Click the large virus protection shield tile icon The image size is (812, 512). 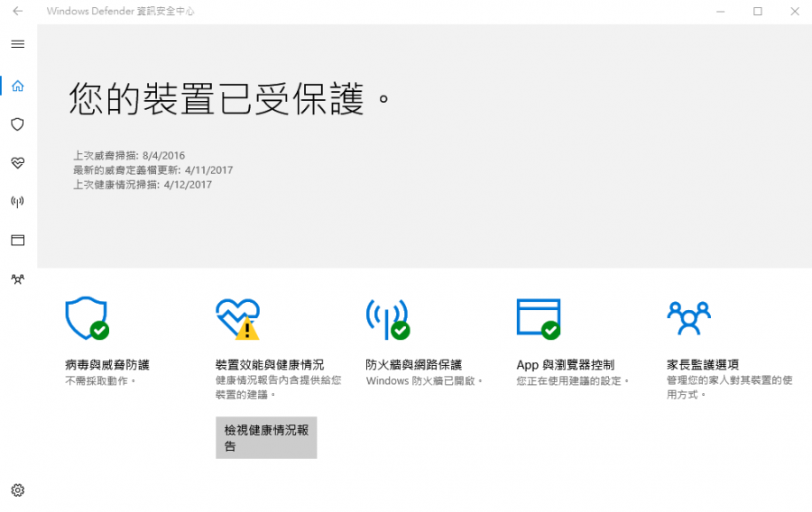[87, 318]
